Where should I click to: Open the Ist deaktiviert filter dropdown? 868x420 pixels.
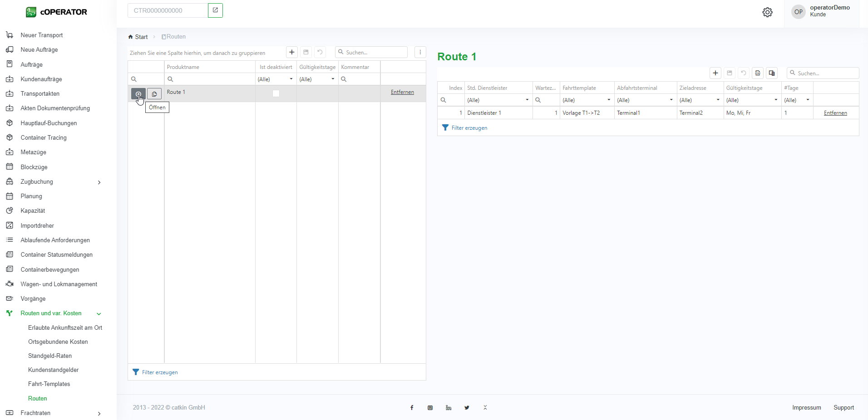tap(291, 79)
